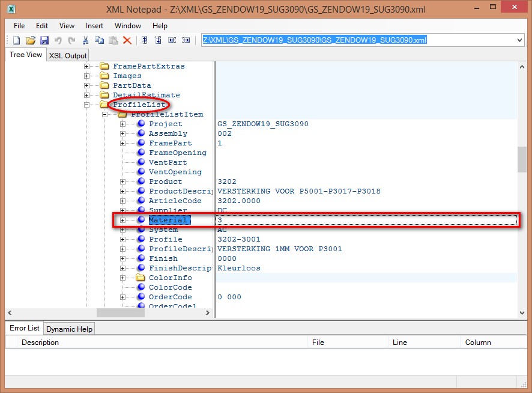Select the VentOpening tree node
The height and width of the screenshot is (393, 532).
click(x=175, y=172)
